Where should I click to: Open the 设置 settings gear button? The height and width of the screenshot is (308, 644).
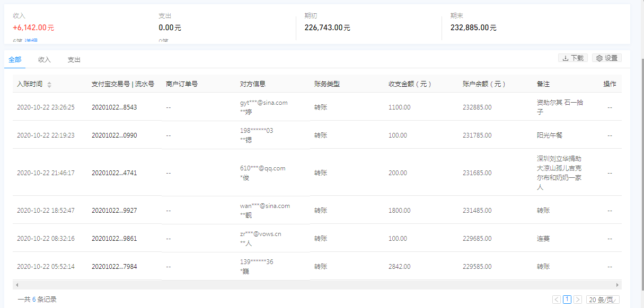pos(606,58)
